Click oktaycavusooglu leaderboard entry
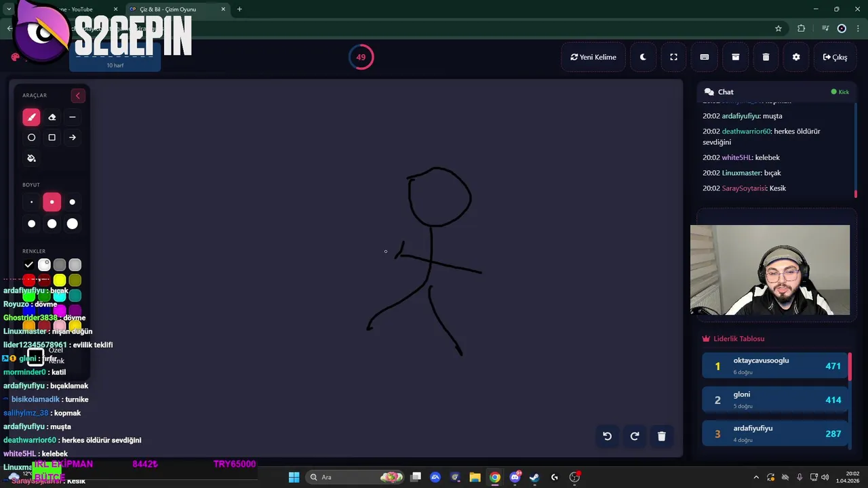 click(775, 366)
